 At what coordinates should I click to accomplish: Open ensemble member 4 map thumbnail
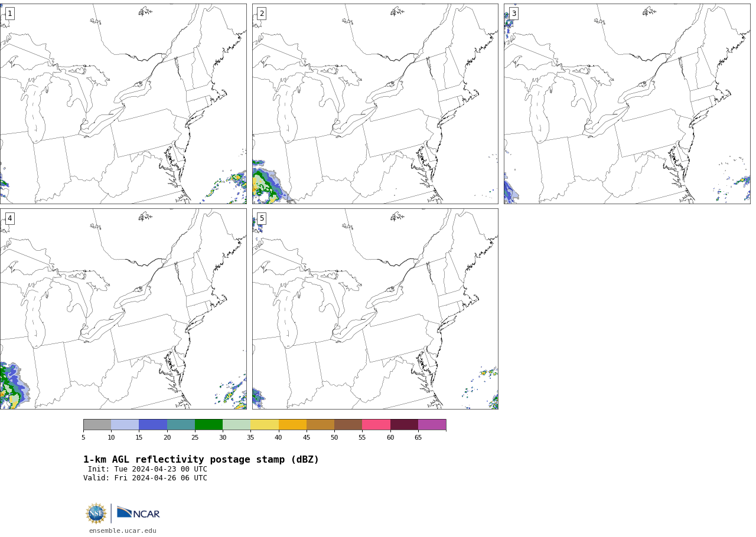(x=123, y=309)
